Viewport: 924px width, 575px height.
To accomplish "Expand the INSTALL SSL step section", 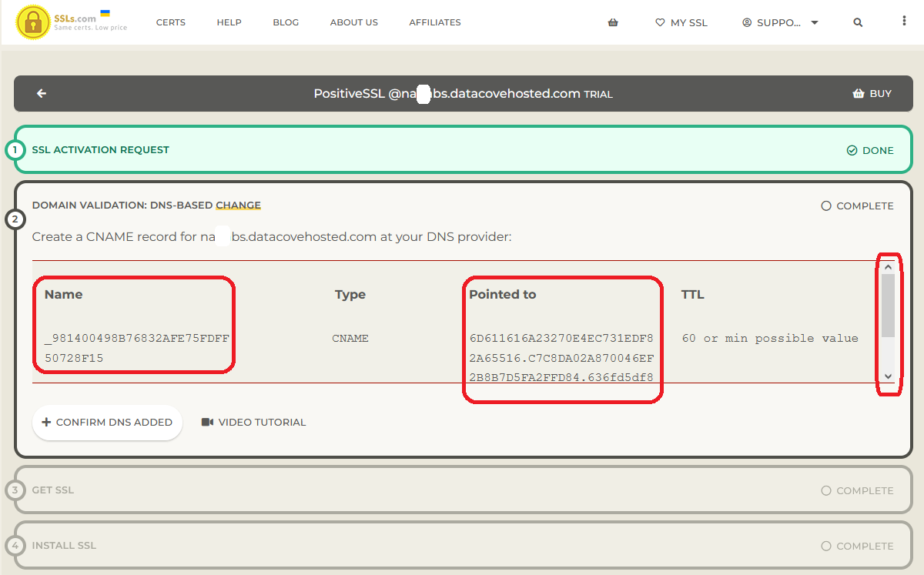I will point(64,545).
